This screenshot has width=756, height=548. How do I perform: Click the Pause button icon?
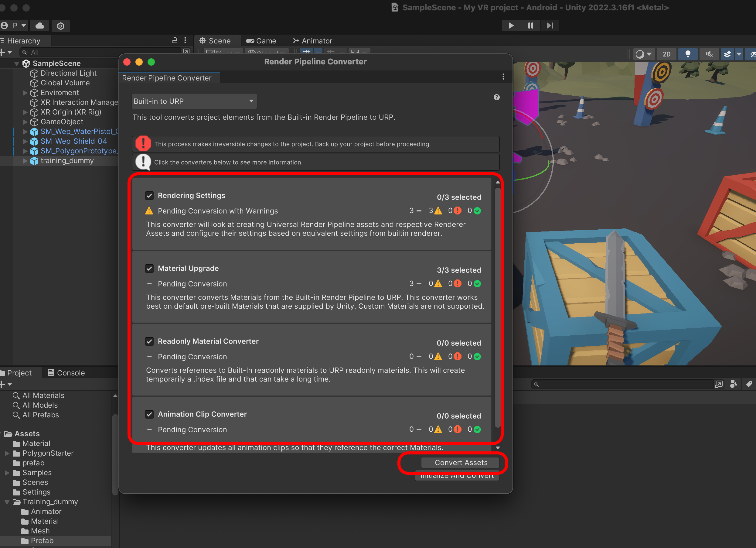[530, 26]
